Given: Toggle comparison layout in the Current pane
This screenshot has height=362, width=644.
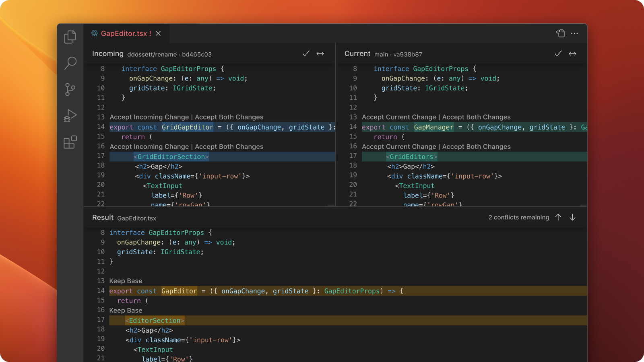Looking at the screenshot, I should (572, 53).
